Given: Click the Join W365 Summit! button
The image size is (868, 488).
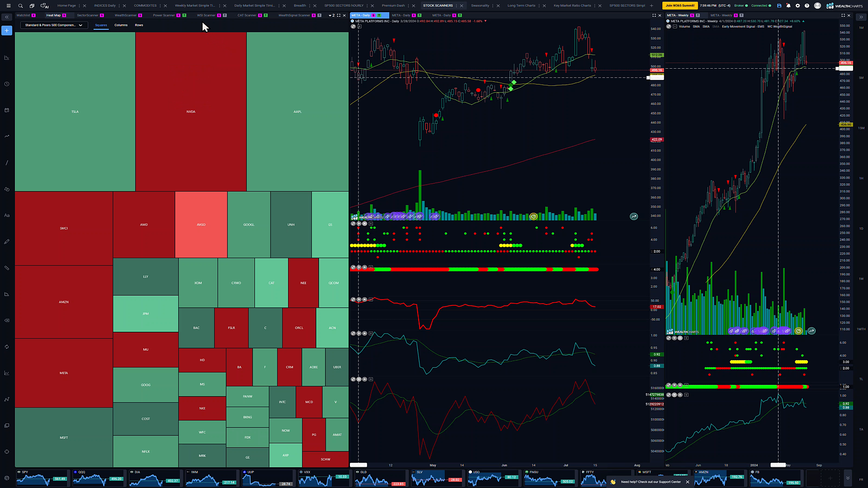Looking at the screenshot, I should coord(680,5).
